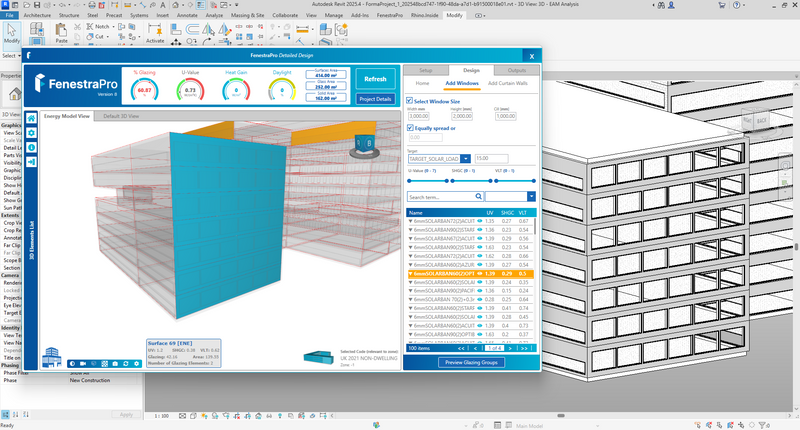The height and width of the screenshot is (430, 800).
Task: Click the video camera icon in viewer toolbar
Action: [x=83, y=364]
